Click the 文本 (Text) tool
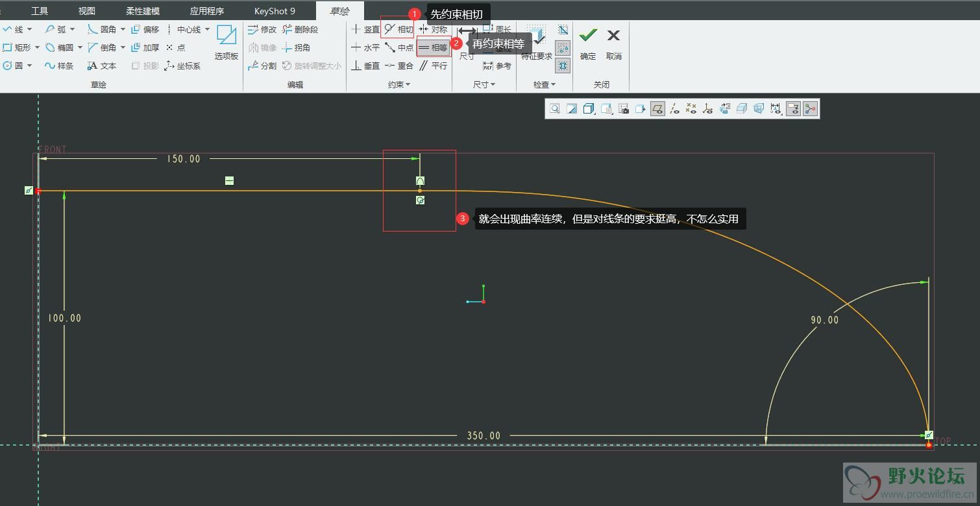Viewport: 980px width, 506px height. pos(102,66)
